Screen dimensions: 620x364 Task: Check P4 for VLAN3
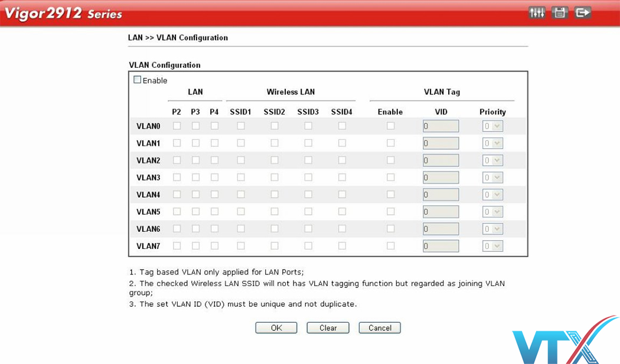click(x=214, y=177)
